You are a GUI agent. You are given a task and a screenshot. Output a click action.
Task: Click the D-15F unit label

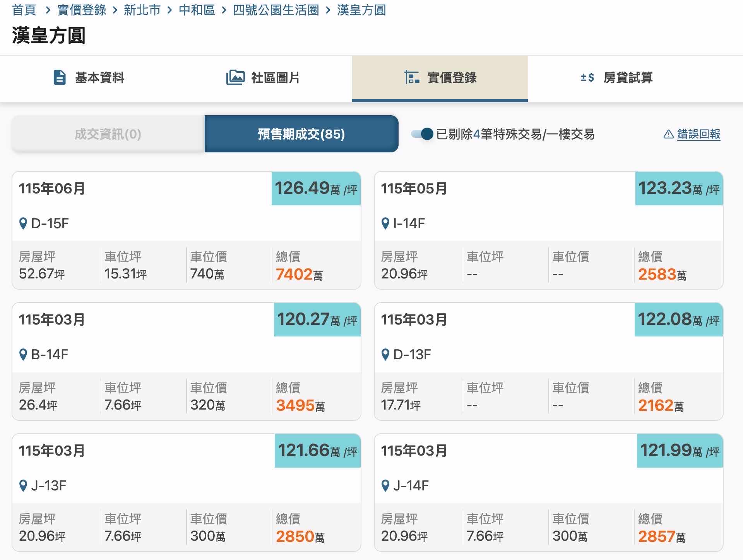(50, 224)
